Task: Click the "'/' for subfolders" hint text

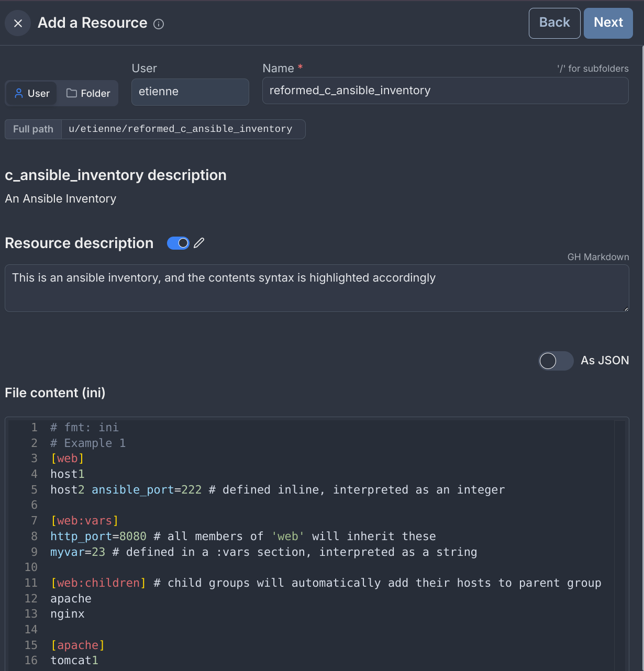Action: pos(593,69)
